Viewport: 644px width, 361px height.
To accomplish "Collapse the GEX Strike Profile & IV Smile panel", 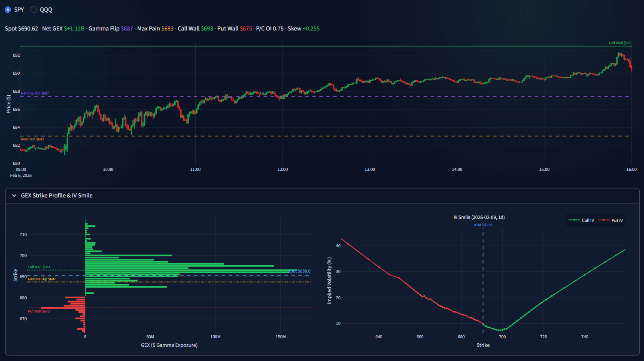I will click(14, 195).
